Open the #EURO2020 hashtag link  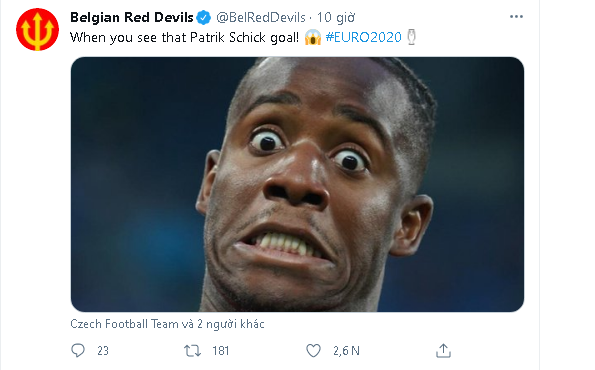coord(364,38)
